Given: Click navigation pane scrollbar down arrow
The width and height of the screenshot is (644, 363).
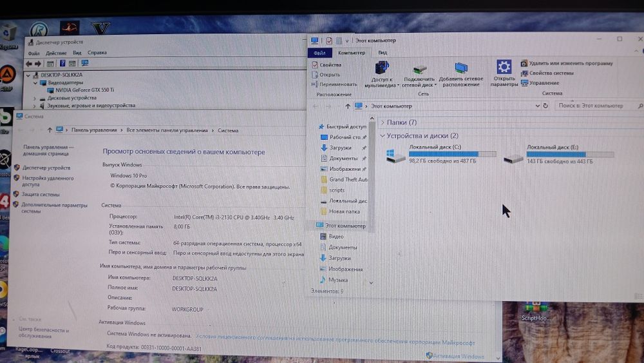Looking at the screenshot, I should pos(372,283).
